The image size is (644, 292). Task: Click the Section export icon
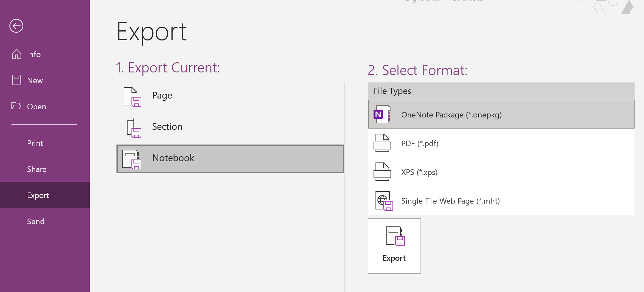point(134,128)
